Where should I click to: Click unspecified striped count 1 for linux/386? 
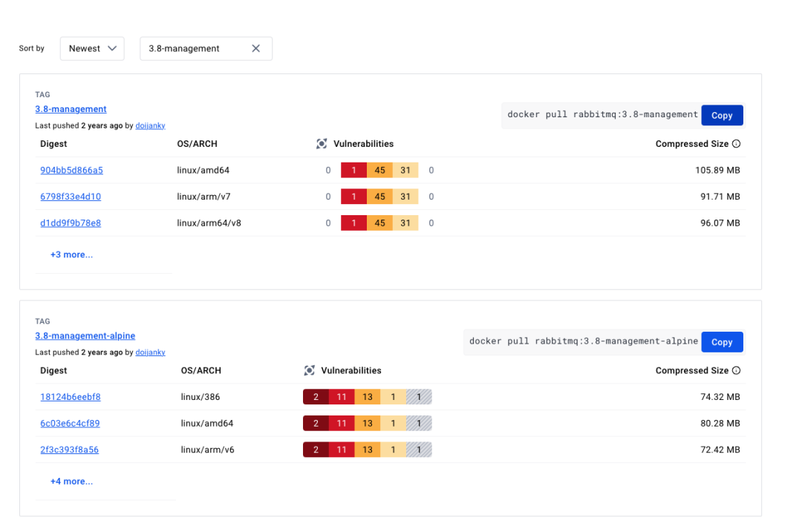point(419,397)
